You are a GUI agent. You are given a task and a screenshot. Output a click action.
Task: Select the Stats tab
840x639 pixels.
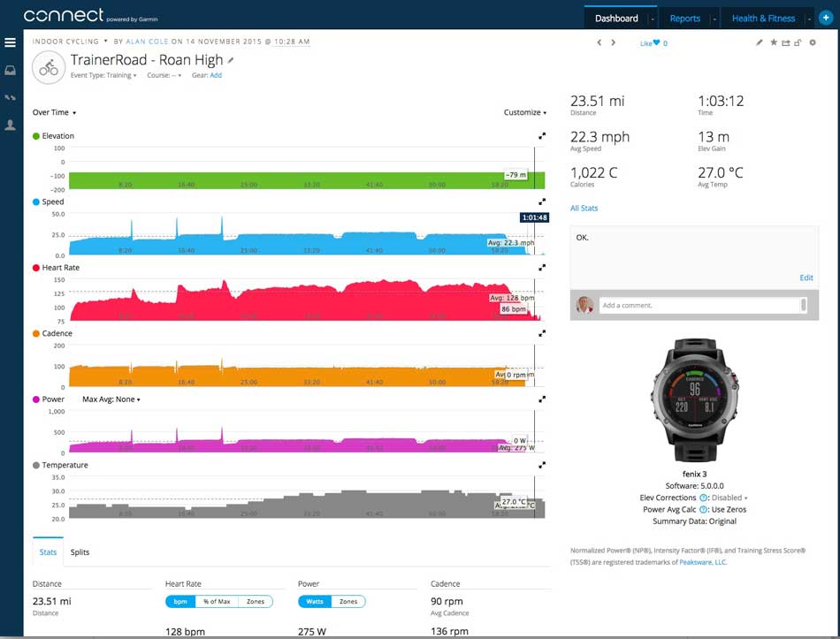click(48, 552)
